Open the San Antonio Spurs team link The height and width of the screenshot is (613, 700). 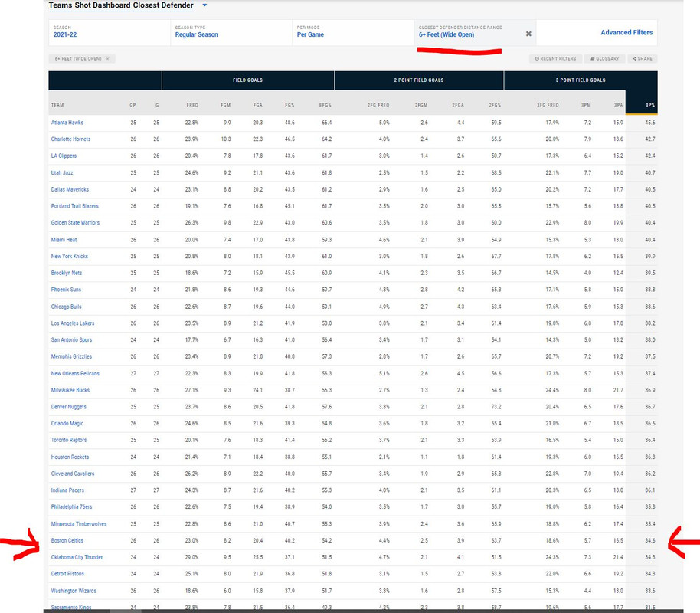71,339
